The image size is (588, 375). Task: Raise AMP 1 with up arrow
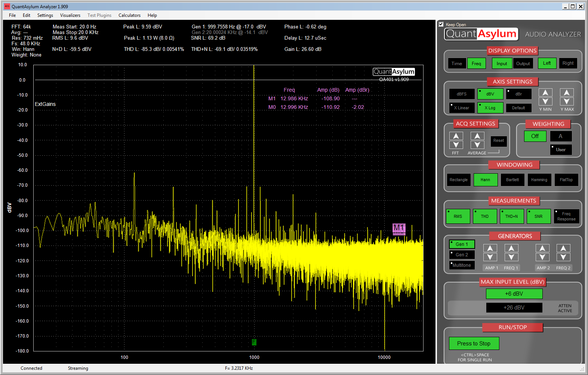coord(490,248)
